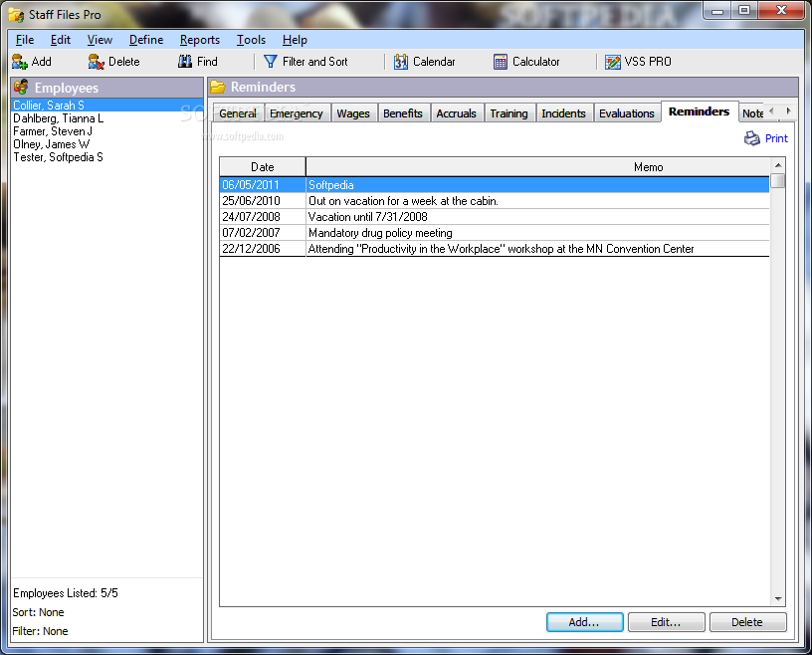The height and width of the screenshot is (655, 812).
Task: Click the Delete reminder button at bottom
Action: point(747,622)
